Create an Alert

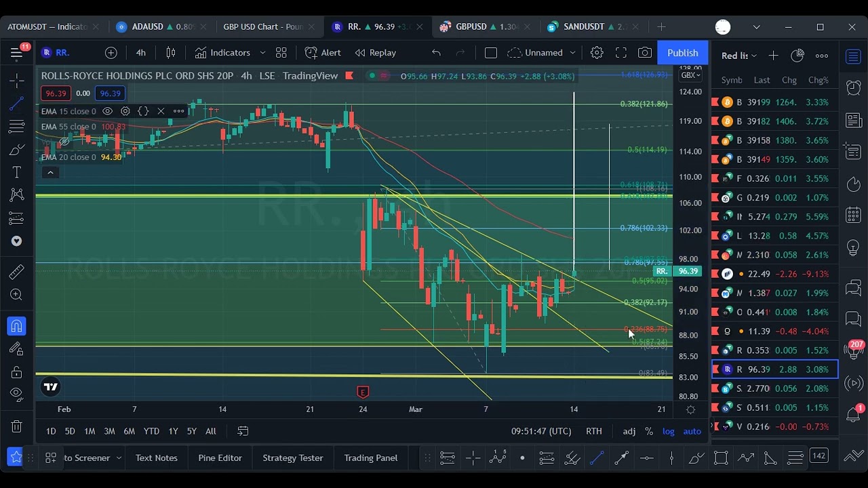[323, 52]
